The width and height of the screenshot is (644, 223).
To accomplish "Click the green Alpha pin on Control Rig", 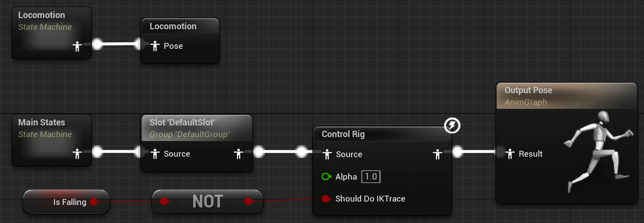I will click(x=327, y=177).
